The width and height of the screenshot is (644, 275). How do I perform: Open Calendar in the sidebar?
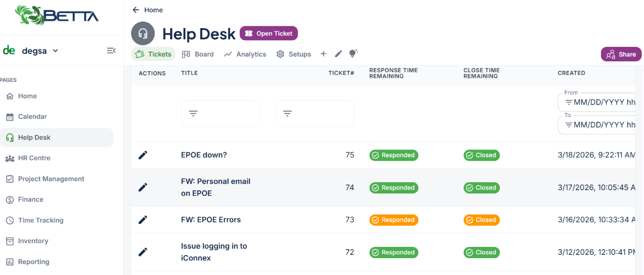click(56, 117)
